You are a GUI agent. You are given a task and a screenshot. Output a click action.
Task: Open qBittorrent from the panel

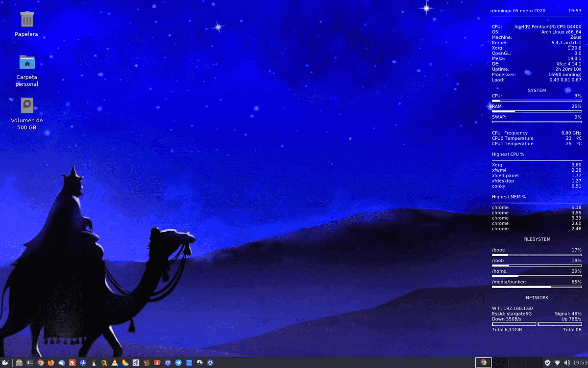coord(83,363)
